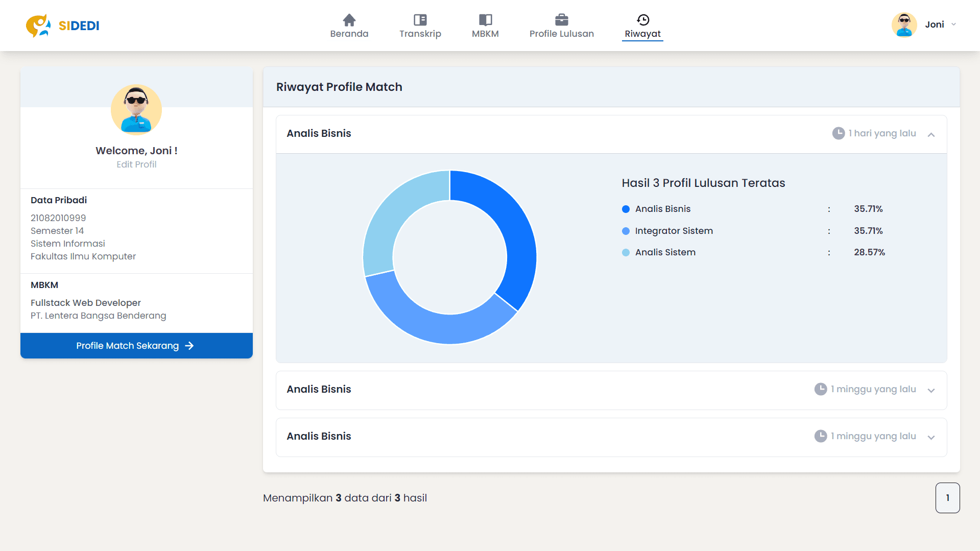Click the large profile picture in sidebar
980x551 pixels.
click(136, 110)
